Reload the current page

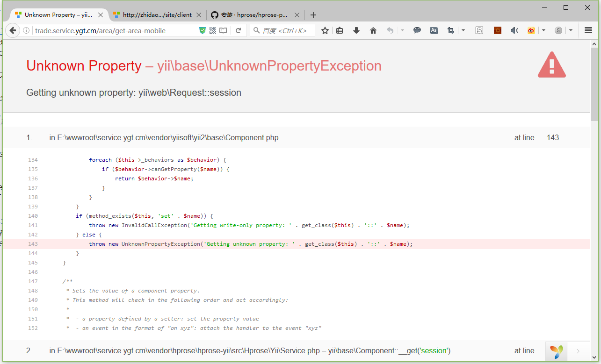[238, 30]
